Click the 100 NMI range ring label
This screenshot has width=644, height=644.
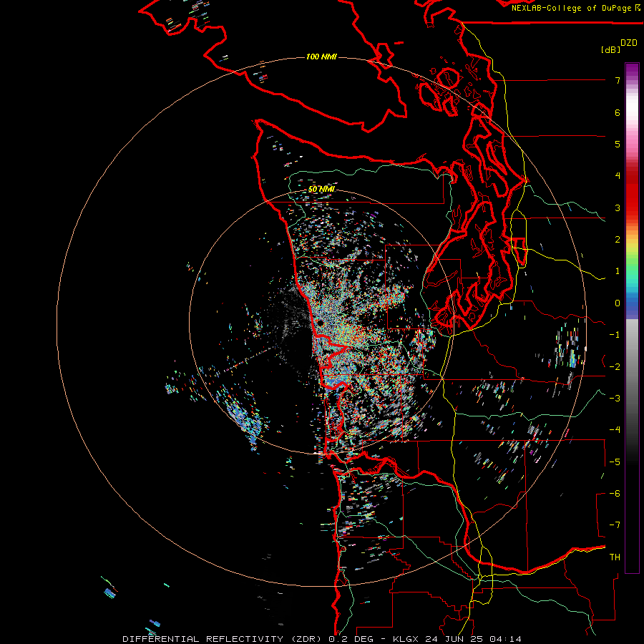tap(321, 57)
